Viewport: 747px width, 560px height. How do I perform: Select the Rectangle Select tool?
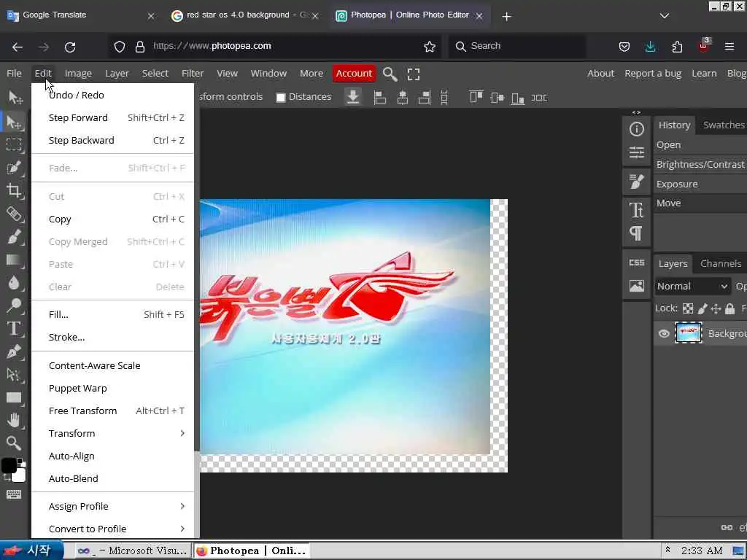tap(14, 144)
